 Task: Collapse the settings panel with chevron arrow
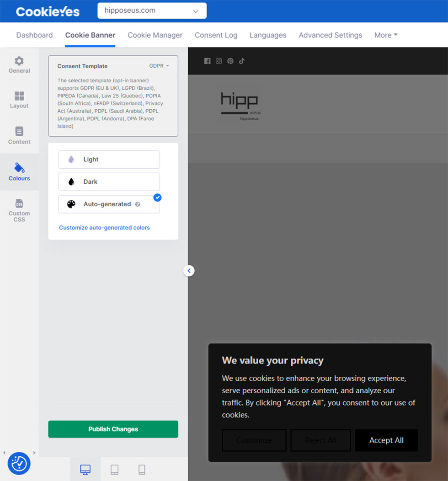189,271
